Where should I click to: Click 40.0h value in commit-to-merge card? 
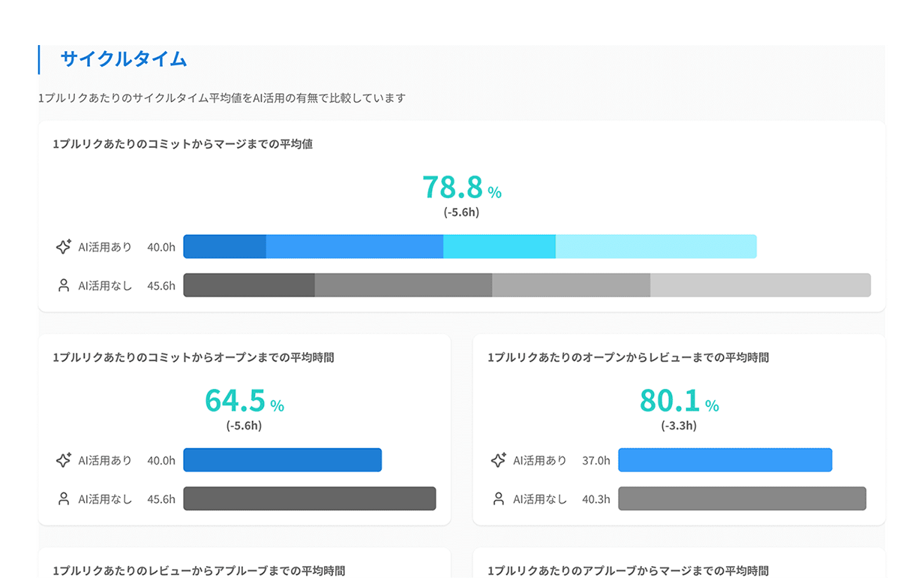tap(161, 247)
